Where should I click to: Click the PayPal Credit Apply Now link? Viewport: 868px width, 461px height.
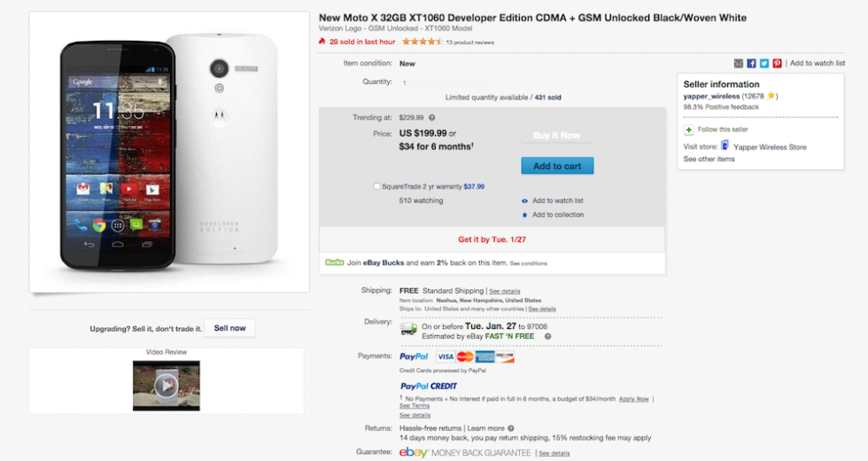point(633,399)
